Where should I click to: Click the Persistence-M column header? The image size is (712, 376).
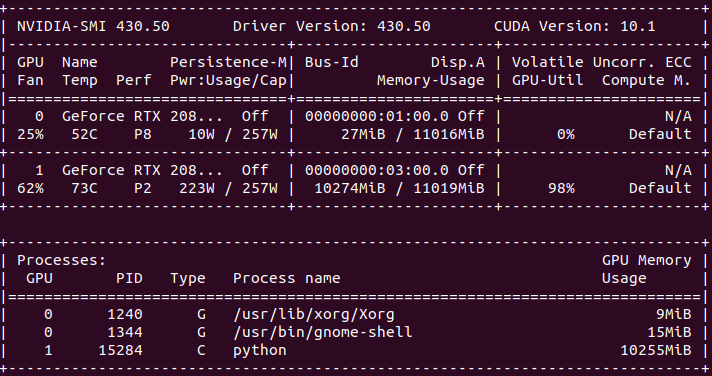pyautogui.click(x=228, y=62)
